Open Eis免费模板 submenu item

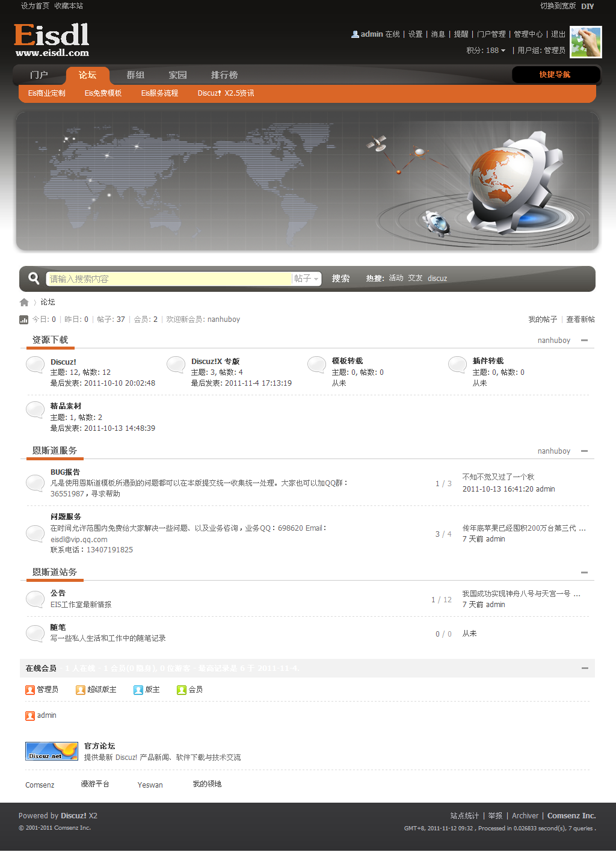(103, 93)
